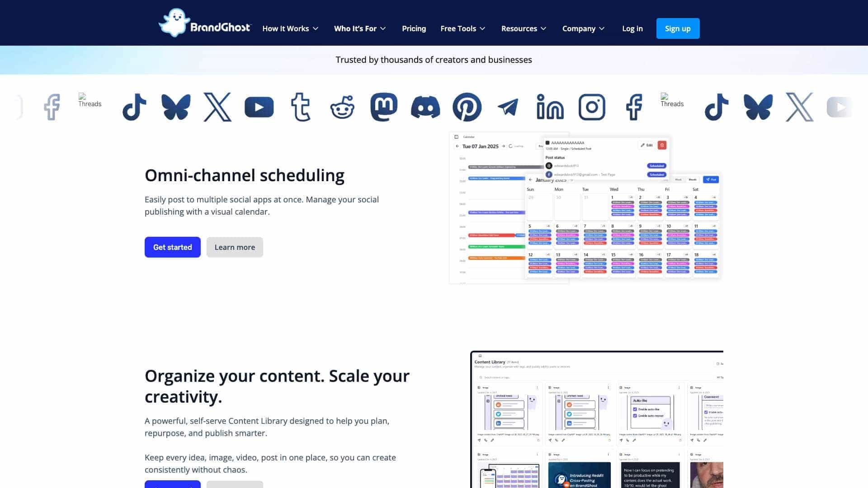Viewport: 868px width, 488px height.
Task: Click the Sign up button
Action: (x=678, y=28)
